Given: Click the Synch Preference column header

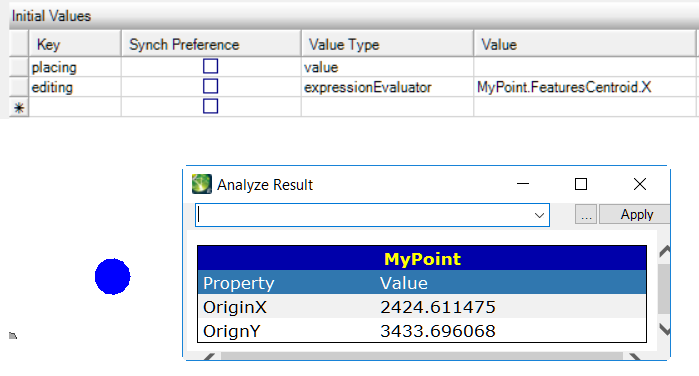Looking at the screenshot, I should [x=211, y=44].
